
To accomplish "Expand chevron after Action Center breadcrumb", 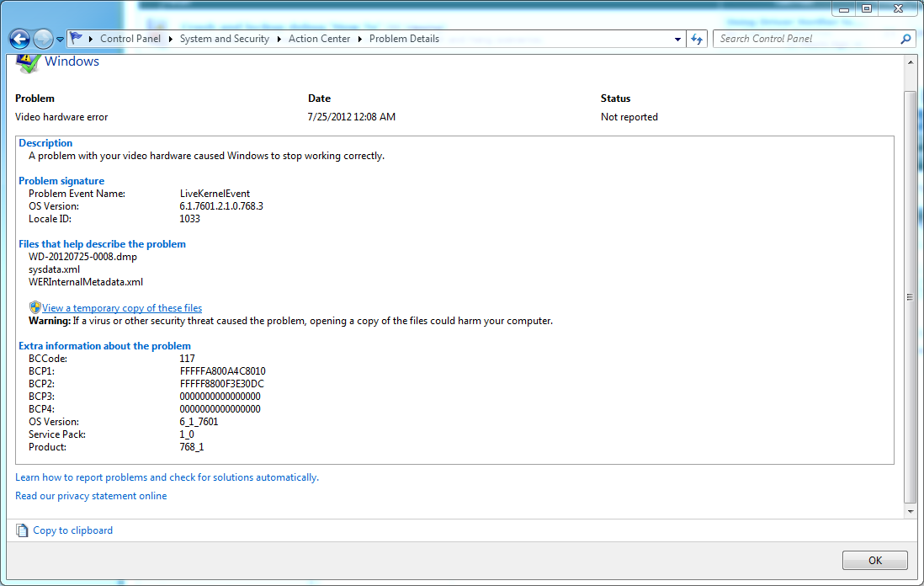I will click(359, 39).
